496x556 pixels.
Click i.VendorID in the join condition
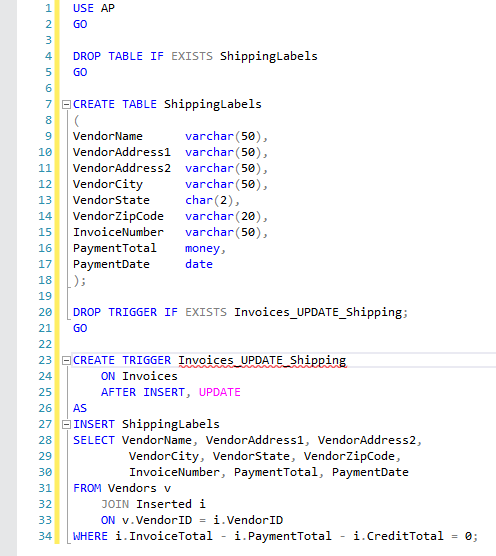tap(248, 520)
